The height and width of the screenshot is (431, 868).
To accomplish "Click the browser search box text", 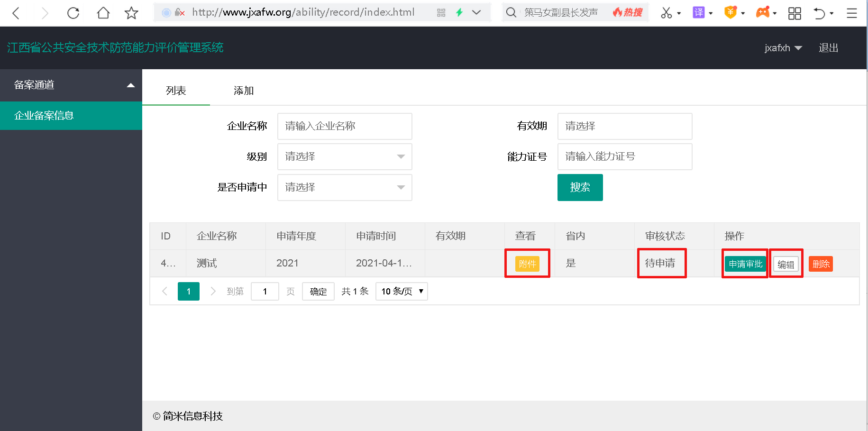I will pos(561,13).
